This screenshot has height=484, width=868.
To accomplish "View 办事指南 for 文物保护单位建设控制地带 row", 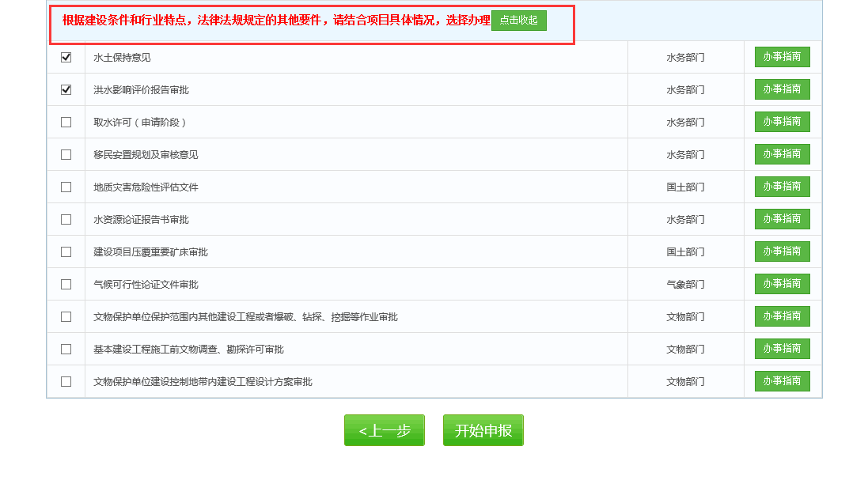I will pyautogui.click(x=782, y=381).
